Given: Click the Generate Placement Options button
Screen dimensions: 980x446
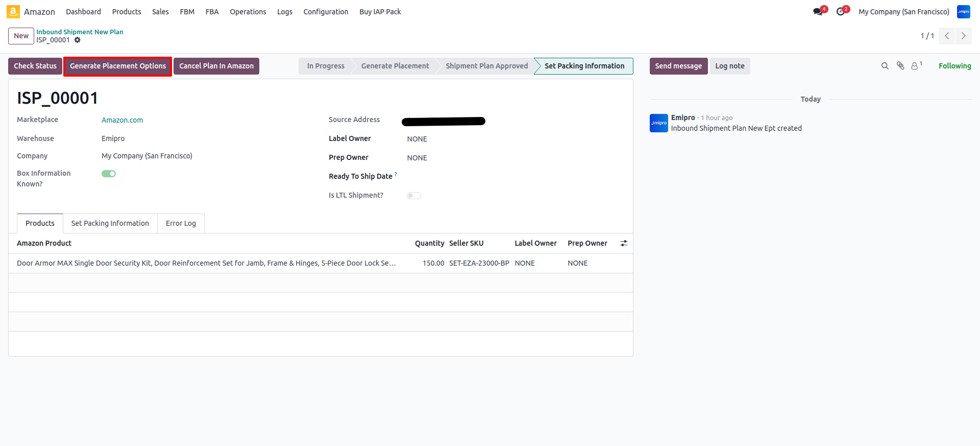Looking at the screenshot, I should tap(117, 66).
